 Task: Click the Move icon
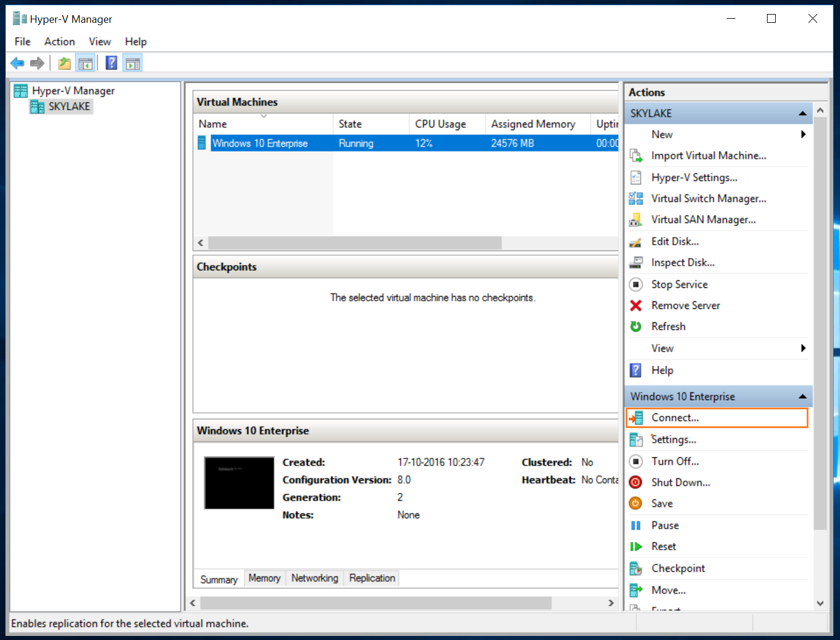click(636, 590)
